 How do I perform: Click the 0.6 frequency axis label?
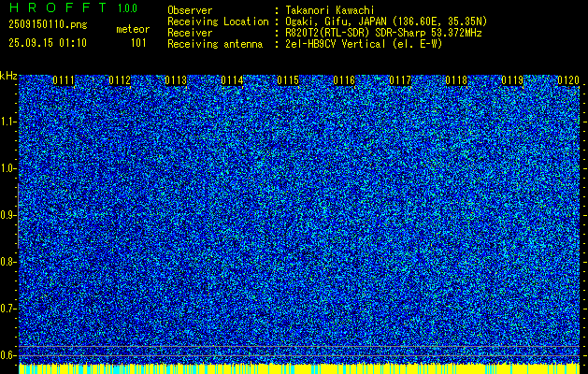point(7,355)
